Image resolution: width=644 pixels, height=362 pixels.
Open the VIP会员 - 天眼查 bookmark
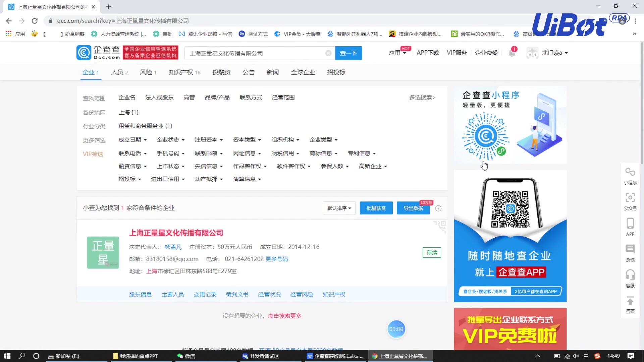click(298, 34)
